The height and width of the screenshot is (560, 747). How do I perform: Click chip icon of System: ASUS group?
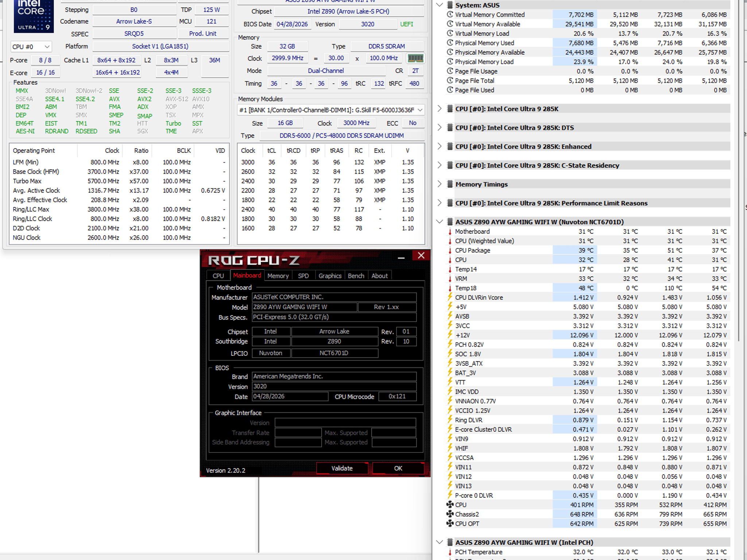[450, 5]
